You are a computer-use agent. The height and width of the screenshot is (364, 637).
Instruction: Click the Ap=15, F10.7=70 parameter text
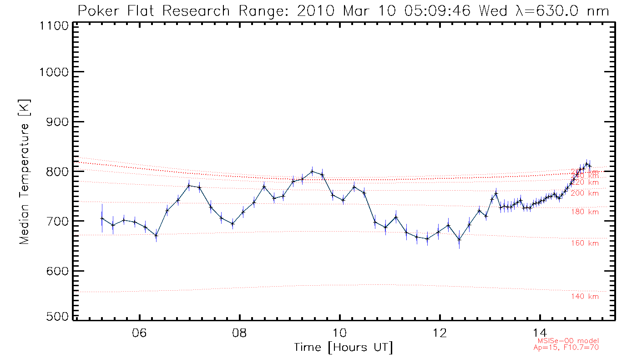pyautogui.click(x=566, y=347)
